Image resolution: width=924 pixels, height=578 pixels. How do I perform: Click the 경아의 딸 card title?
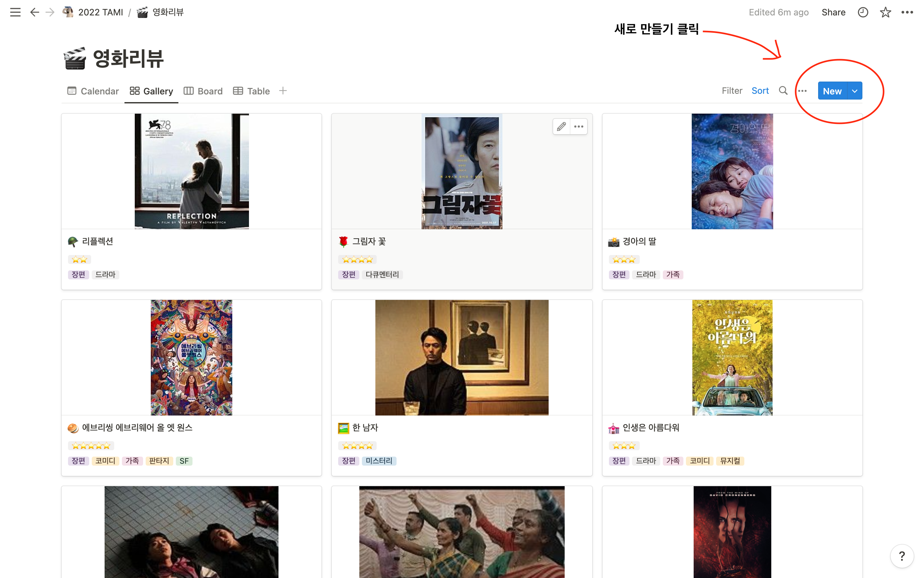639,241
